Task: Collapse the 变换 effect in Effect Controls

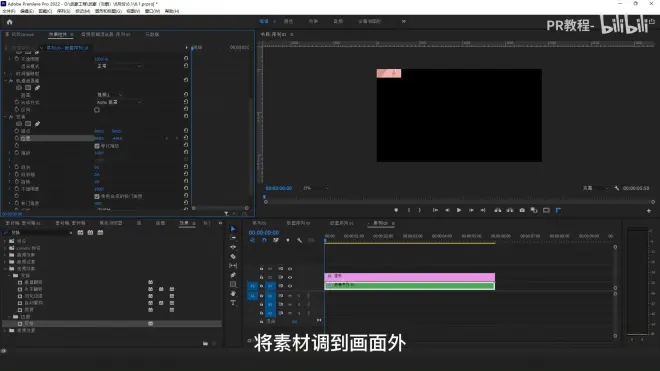Action: point(5,117)
